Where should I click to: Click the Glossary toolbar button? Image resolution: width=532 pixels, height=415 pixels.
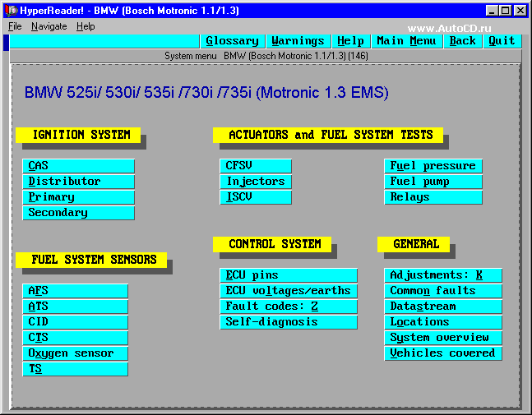pyautogui.click(x=233, y=41)
